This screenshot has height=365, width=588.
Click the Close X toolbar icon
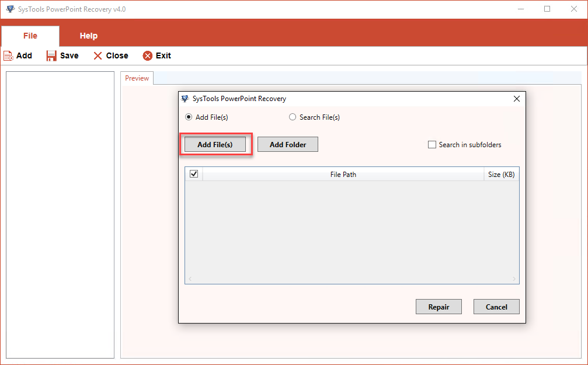98,56
